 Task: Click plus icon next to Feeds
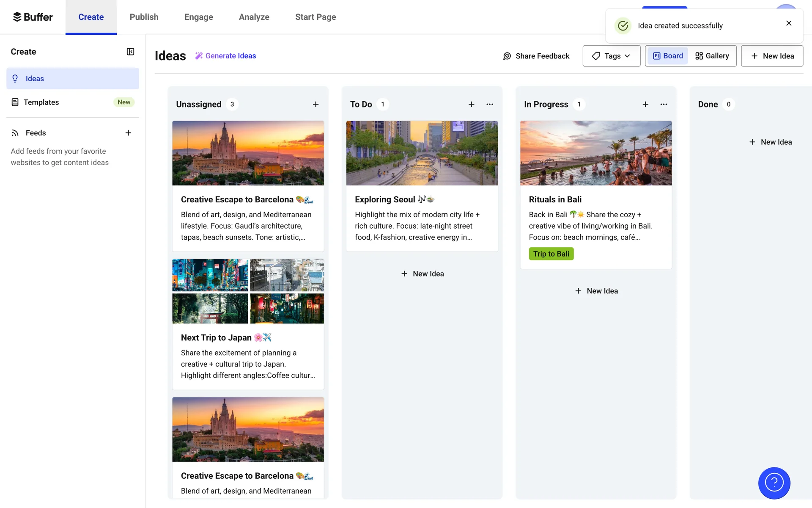tap(128, 133)
